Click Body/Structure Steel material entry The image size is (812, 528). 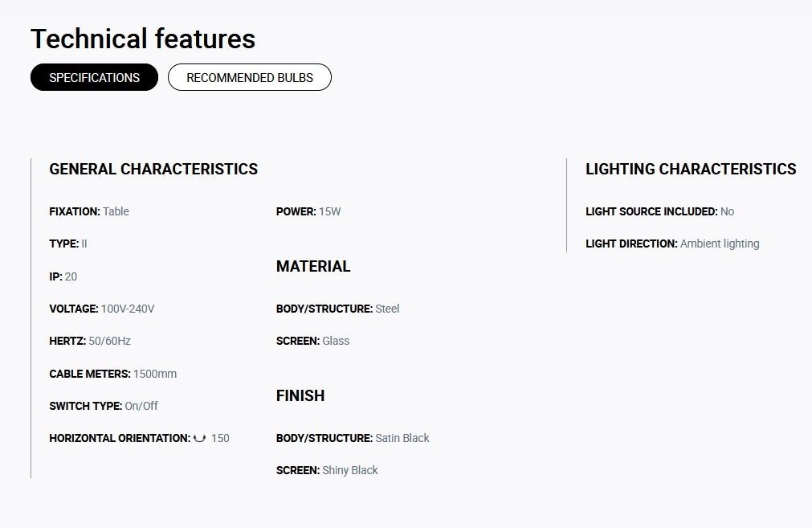click(x=337, y=309)
